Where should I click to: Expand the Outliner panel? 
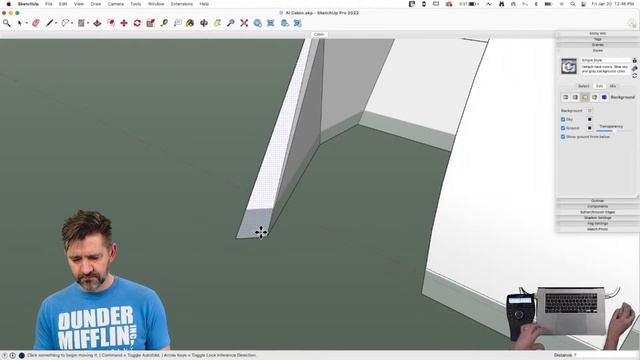coord(597,201)
